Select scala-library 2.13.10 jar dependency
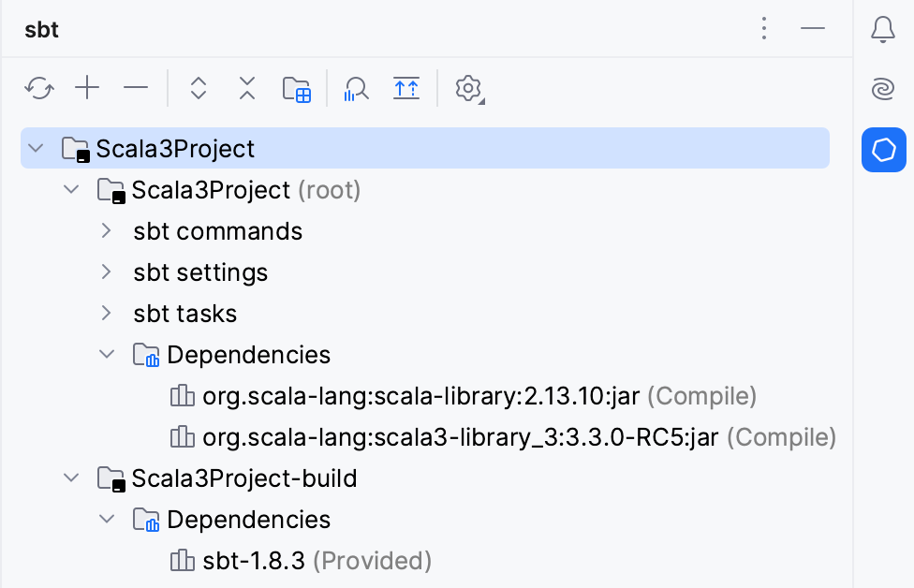914x588 pixels. [420, 396]
